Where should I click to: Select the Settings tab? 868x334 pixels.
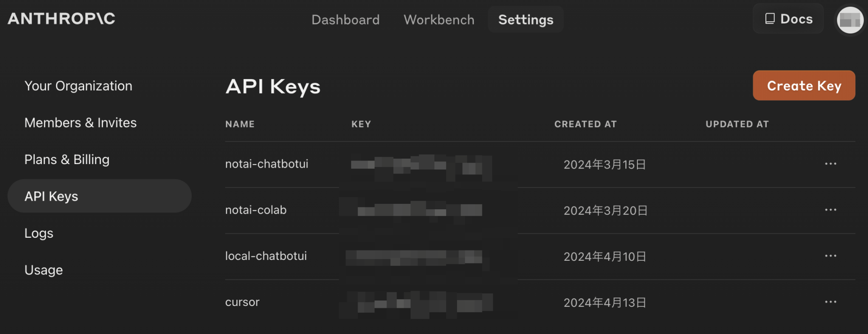point(526,20)
